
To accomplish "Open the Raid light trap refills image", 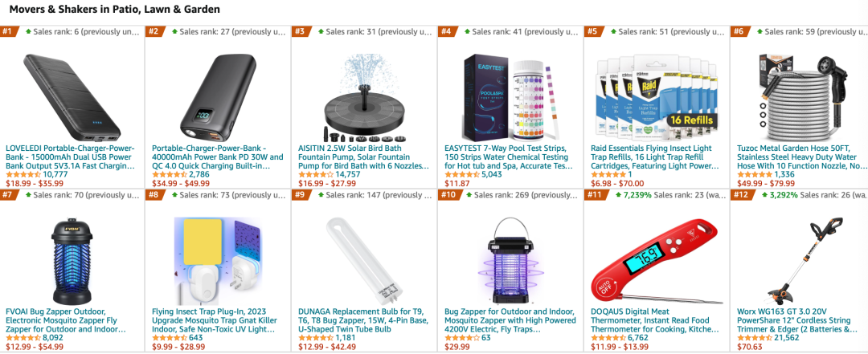I will [x=657, y=97].
